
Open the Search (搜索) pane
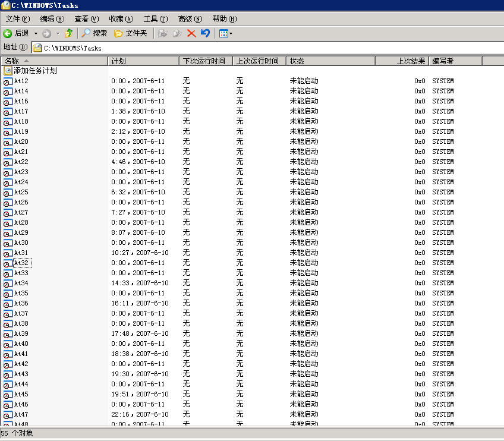pyautogui.click(x=94, y=33)
